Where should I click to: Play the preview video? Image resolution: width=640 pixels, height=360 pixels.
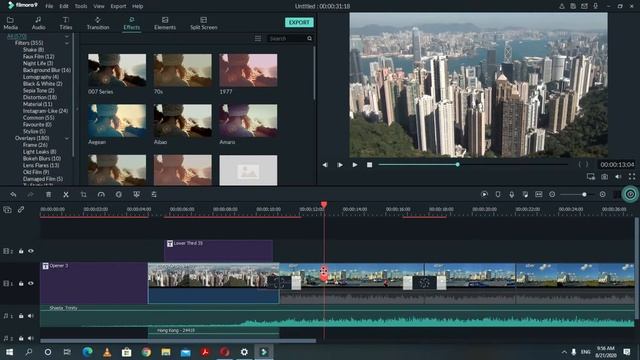pos(355,165)
